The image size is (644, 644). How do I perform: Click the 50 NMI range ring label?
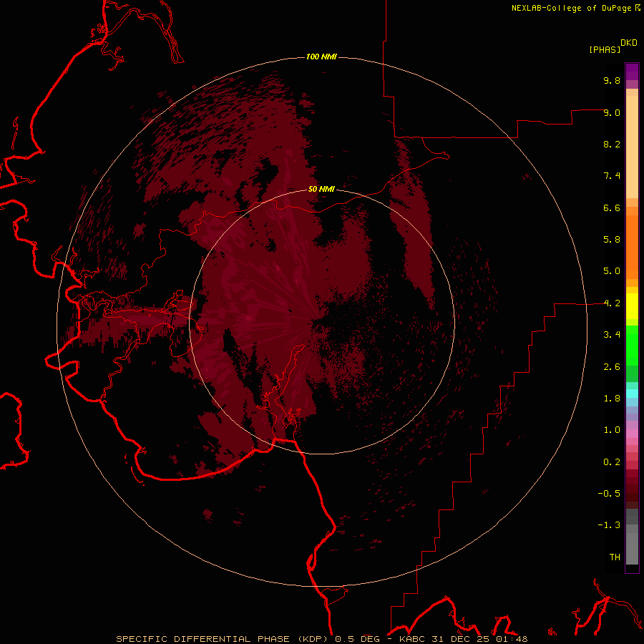tap(321, 189)
